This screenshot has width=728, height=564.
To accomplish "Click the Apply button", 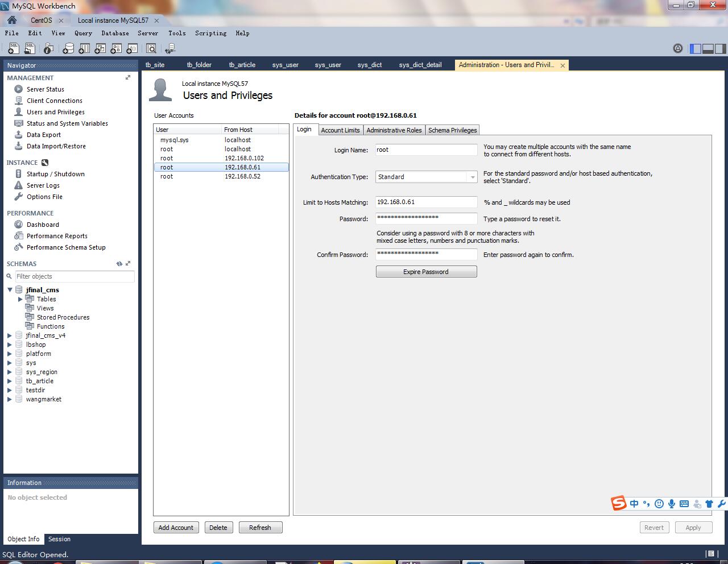I will click(x=693, y=528).
